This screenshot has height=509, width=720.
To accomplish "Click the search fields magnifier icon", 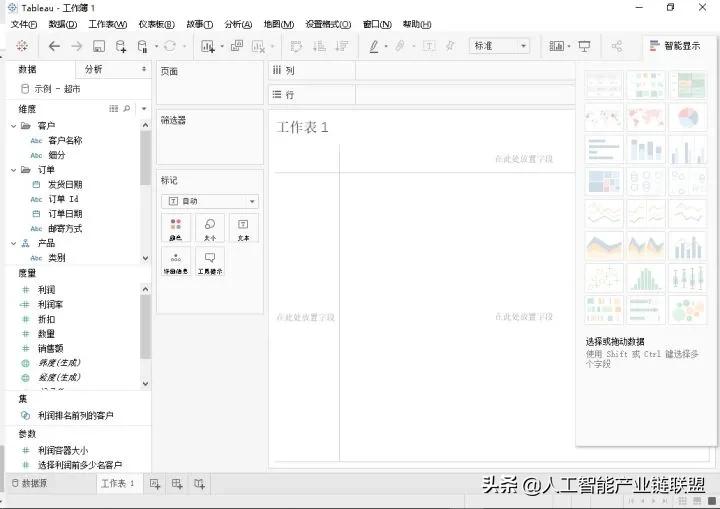I will click(x=127, y=109).
